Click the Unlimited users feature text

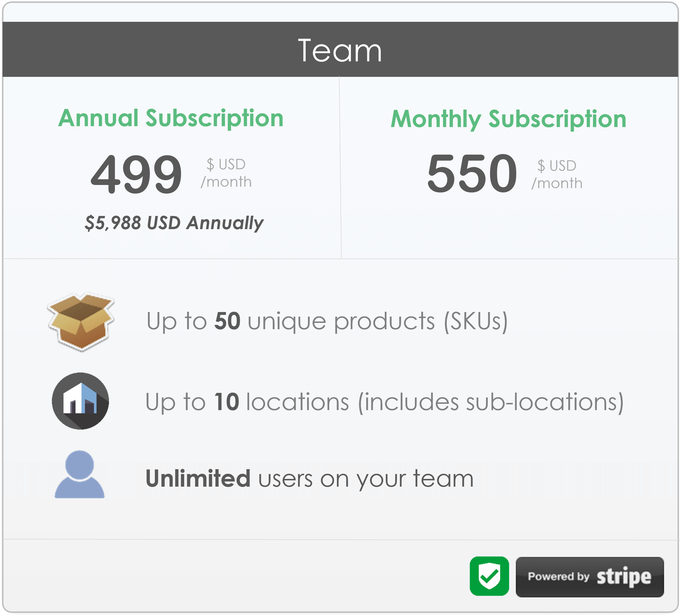[x=309, y=479]
